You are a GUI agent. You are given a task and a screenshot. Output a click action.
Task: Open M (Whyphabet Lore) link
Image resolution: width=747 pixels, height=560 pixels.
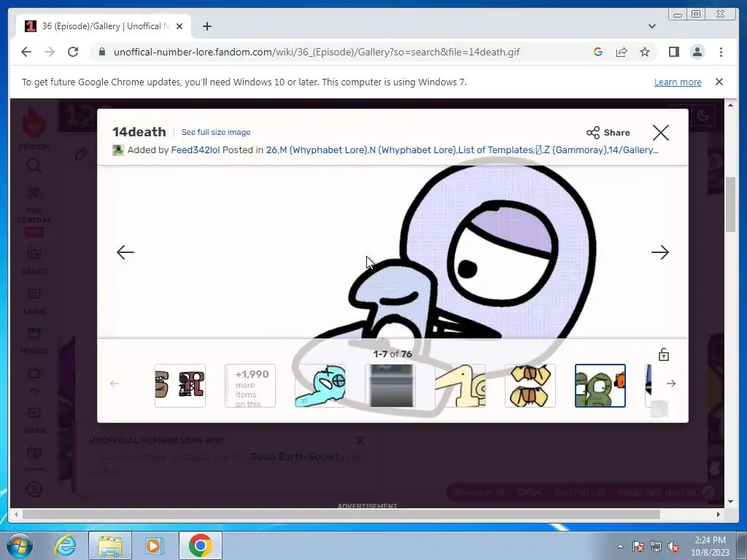(x=323, y=150)
